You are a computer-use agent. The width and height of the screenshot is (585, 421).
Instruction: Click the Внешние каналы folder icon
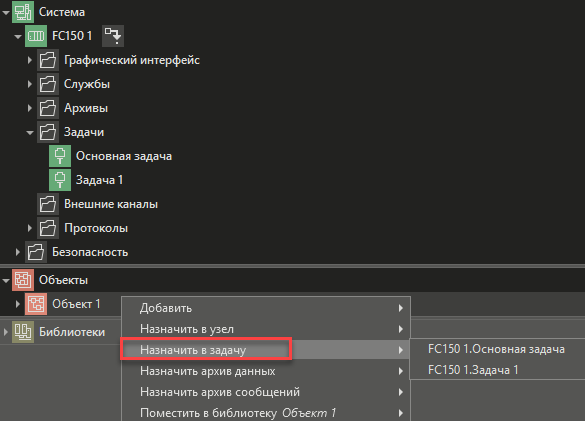point(48,204)
